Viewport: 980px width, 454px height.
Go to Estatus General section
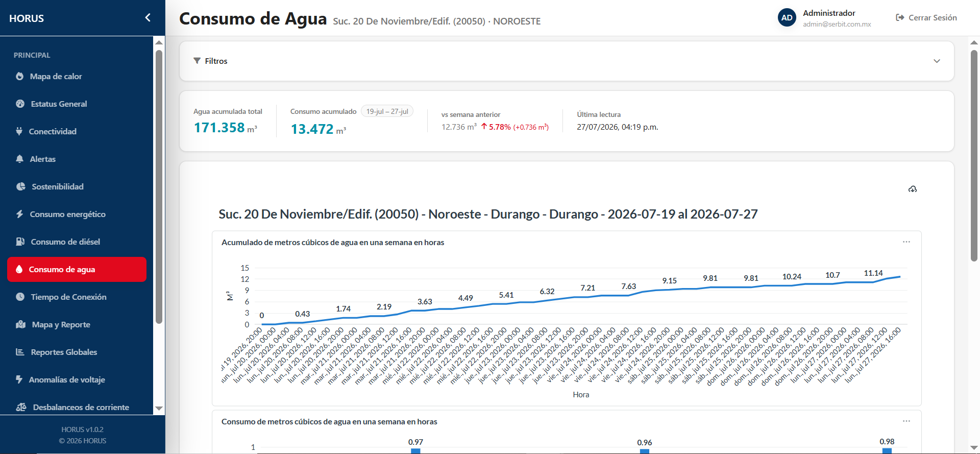pos(77,104)
